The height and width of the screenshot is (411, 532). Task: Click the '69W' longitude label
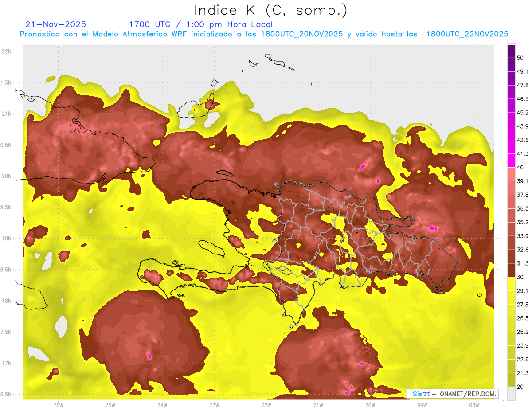(x=422, y=405)
